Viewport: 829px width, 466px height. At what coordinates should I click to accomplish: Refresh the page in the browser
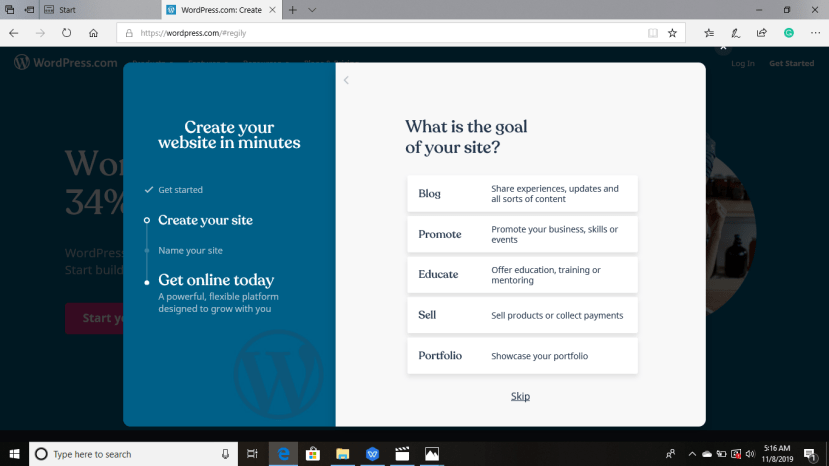tap(67, 33)
